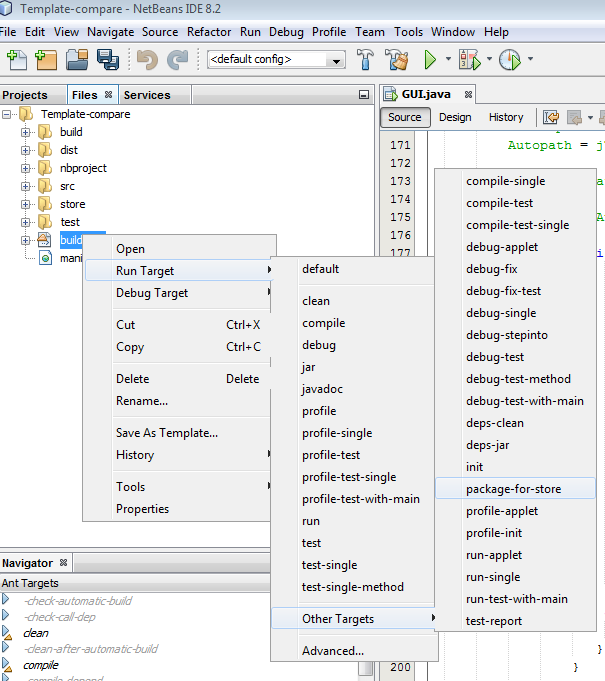This screenshot has height=681, width=605.
Task: Click the Debug Project toolbar icon
Action: click(469, 60)
